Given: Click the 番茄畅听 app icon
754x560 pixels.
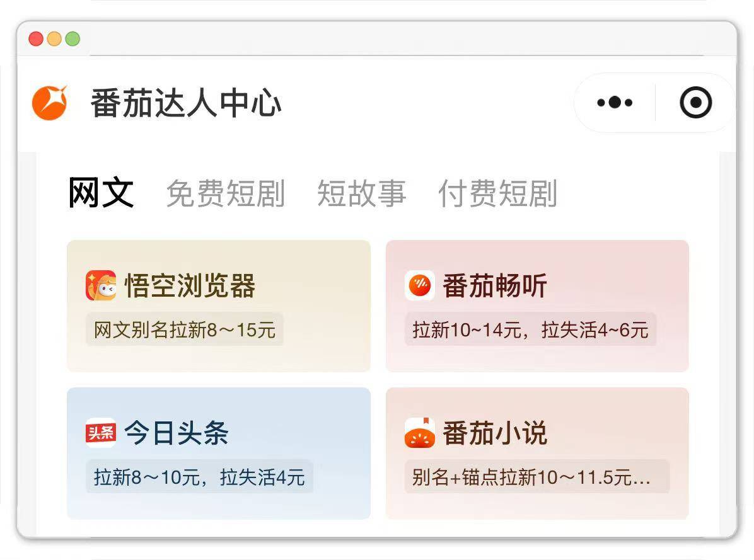Looking at the screenshot, I should 420,285.
